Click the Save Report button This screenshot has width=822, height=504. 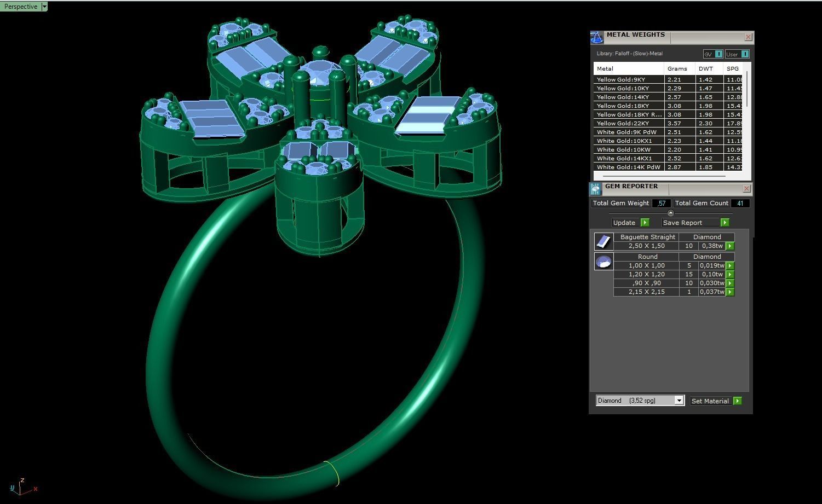[691, 223]
